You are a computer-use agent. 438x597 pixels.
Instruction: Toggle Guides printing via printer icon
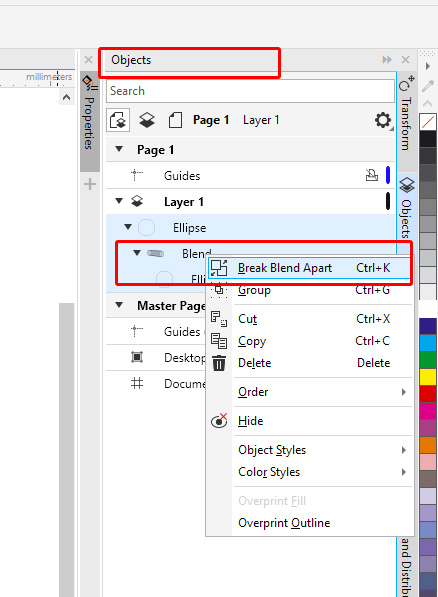point(372,175)
